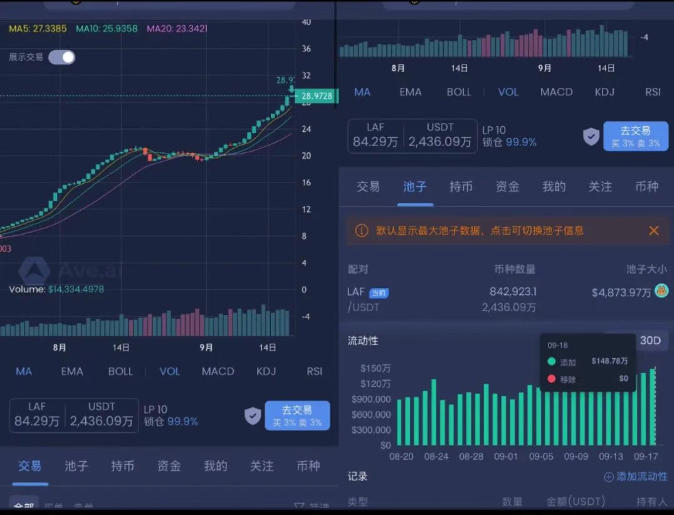Click the 添加流动性 link
Viewport: 674px width, 515px height.
[x=641, y=477]
